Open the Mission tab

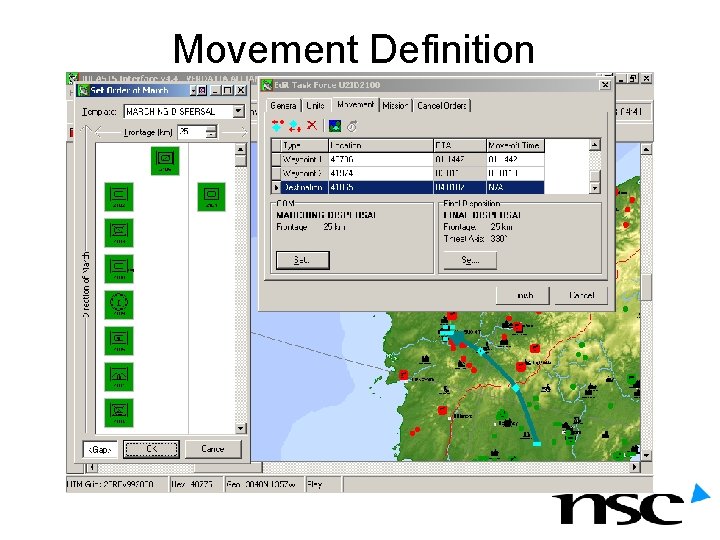click(395, 106)
